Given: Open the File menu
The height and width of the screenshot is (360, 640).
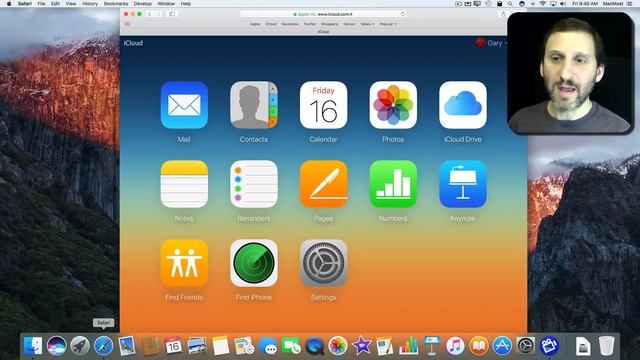Looking at the screenshot, I should click(x=41, y=4).
